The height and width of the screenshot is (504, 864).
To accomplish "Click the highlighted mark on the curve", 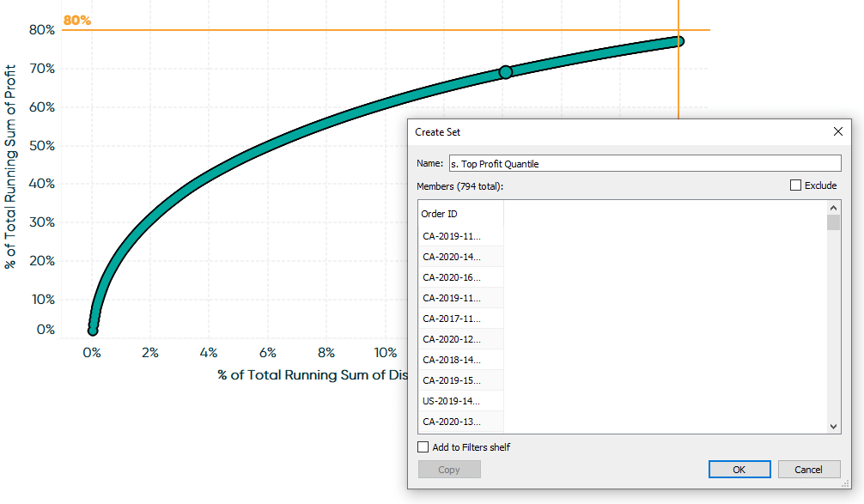I will coord(505,72).
